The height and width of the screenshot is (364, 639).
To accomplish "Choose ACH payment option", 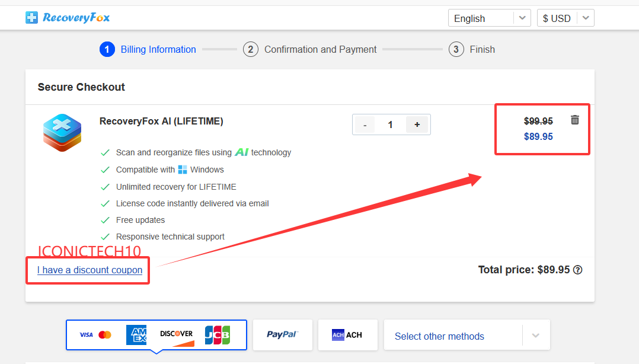I will [x=347, y=334].
